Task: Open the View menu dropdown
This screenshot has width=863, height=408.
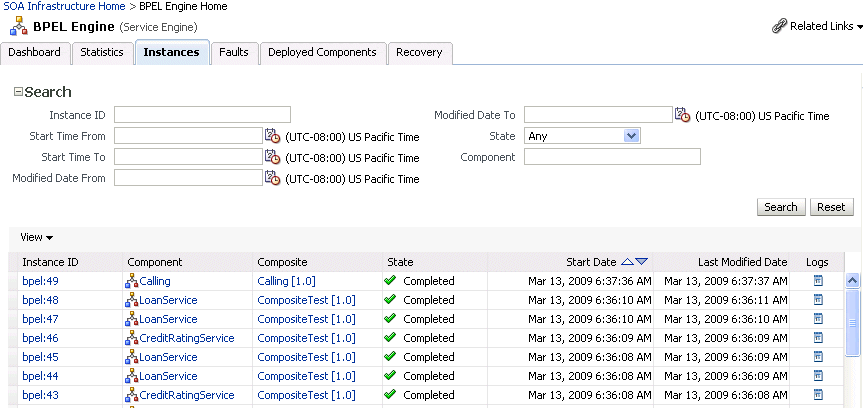Action: [36, 237]
